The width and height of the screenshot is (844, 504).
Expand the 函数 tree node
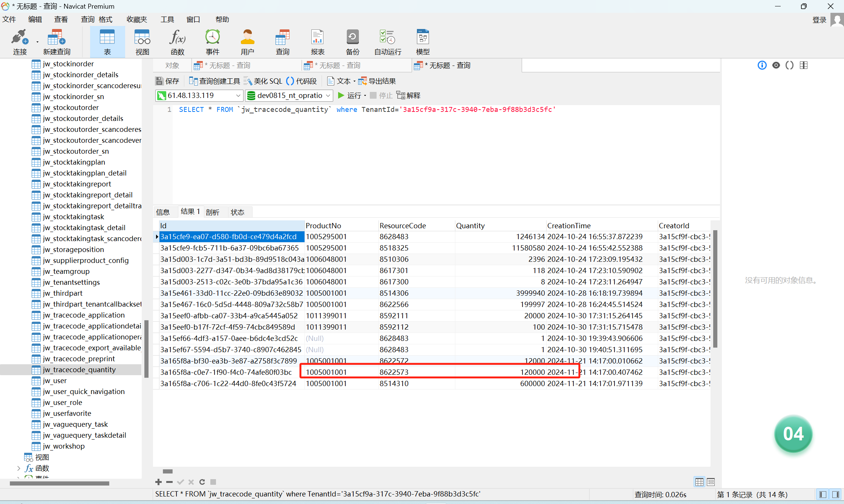pos(18,468)
